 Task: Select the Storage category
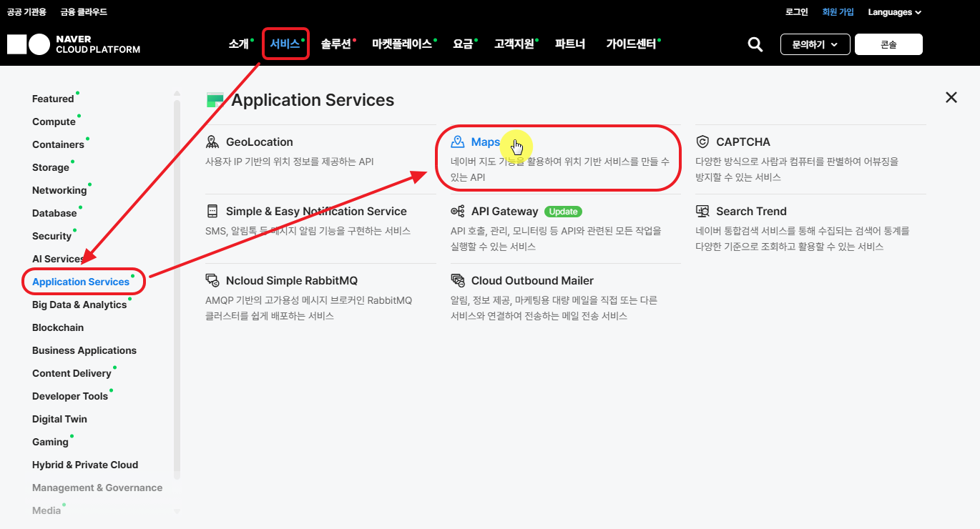[x=51, y=167]
